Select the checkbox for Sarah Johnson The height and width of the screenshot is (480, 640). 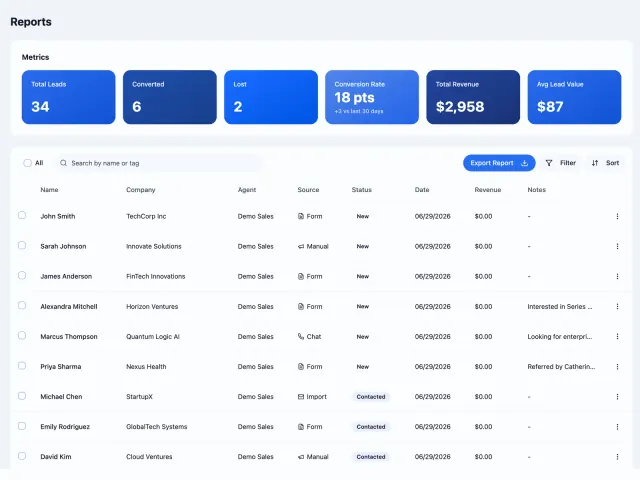pyautogui.click(x=22, y=245)
